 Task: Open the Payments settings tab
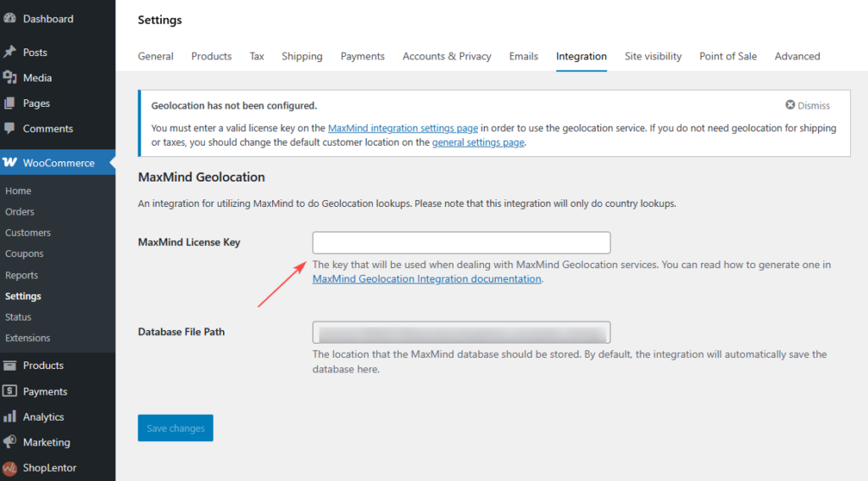(x=363, y=57)
